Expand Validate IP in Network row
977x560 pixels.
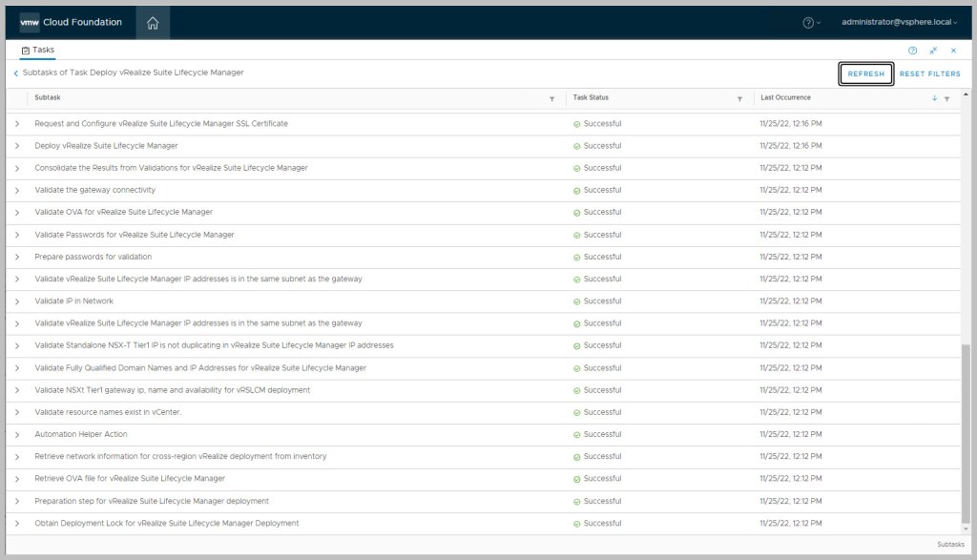[x=17, y=301]
